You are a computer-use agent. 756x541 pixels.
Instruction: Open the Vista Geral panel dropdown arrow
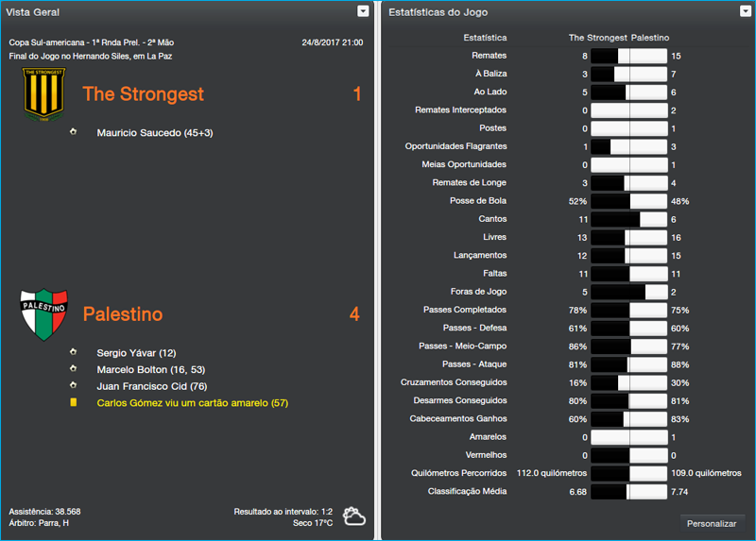(363, 11)
